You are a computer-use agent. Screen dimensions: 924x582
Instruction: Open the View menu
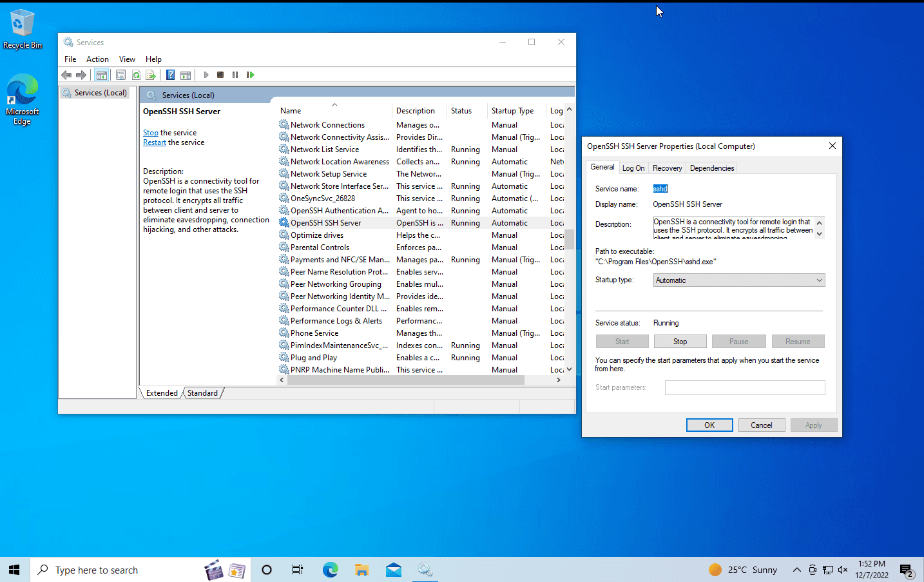(127, 59)
